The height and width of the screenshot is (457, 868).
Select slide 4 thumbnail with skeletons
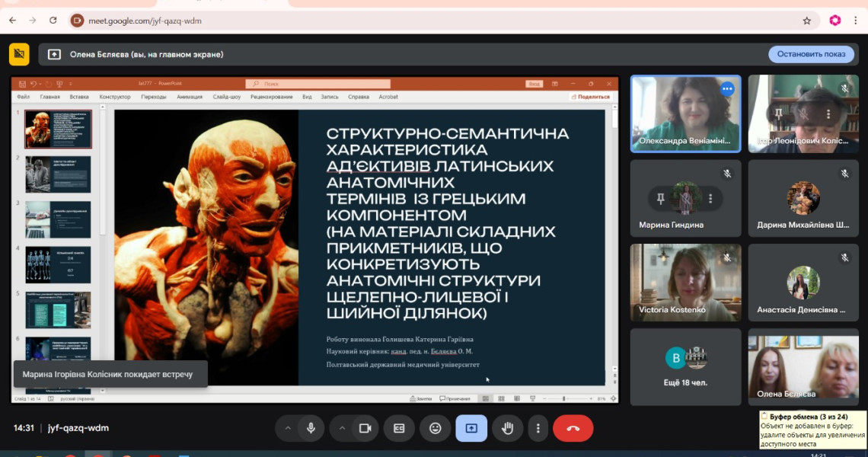58,265
